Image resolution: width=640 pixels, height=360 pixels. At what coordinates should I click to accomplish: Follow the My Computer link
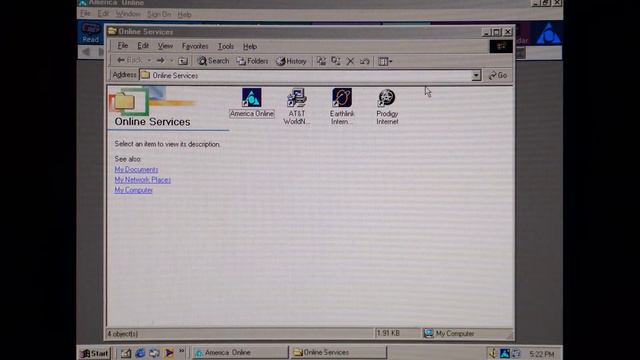pos(133,190)
